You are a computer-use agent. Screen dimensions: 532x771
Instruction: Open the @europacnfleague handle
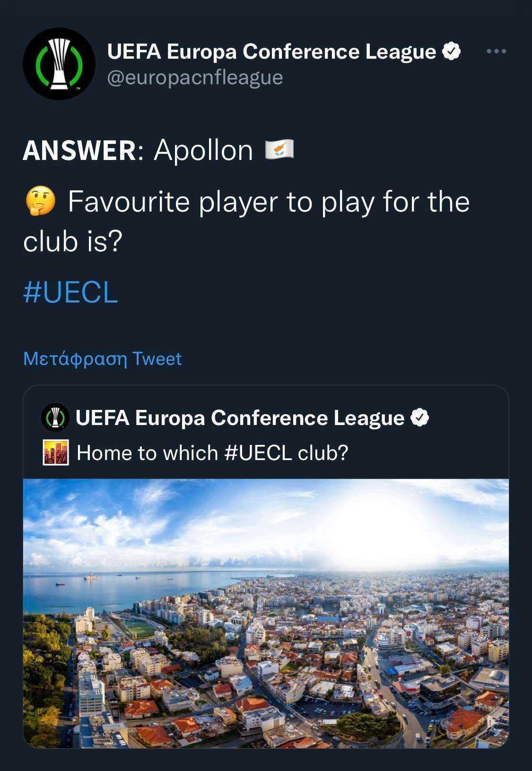[195, 78]
